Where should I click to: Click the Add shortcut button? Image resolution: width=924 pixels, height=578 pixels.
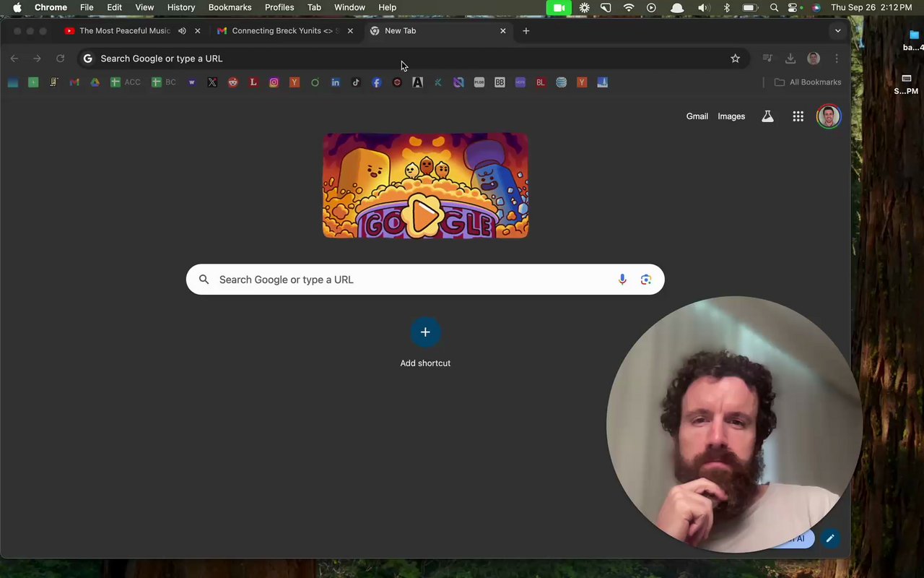coord(425,342)
